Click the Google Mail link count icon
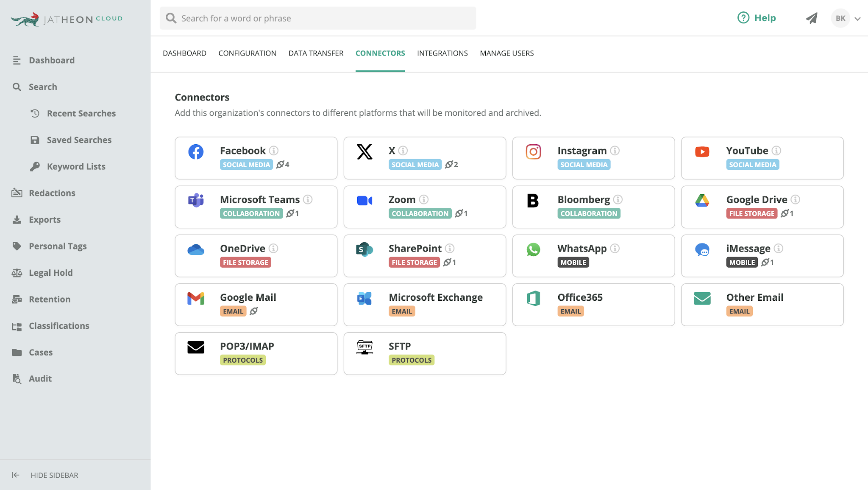868x490 pixels. tap(254, 311)
